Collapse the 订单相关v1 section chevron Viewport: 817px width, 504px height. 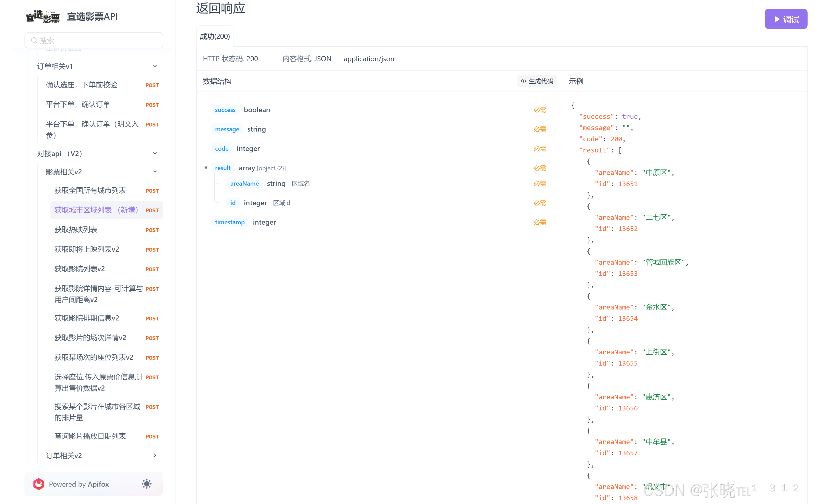coord(155,66)
